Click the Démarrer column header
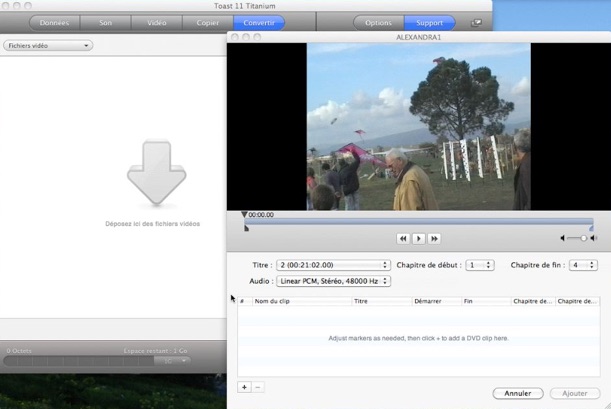The height and width of the screenshot is (409, 611). (x=436, y=301)
